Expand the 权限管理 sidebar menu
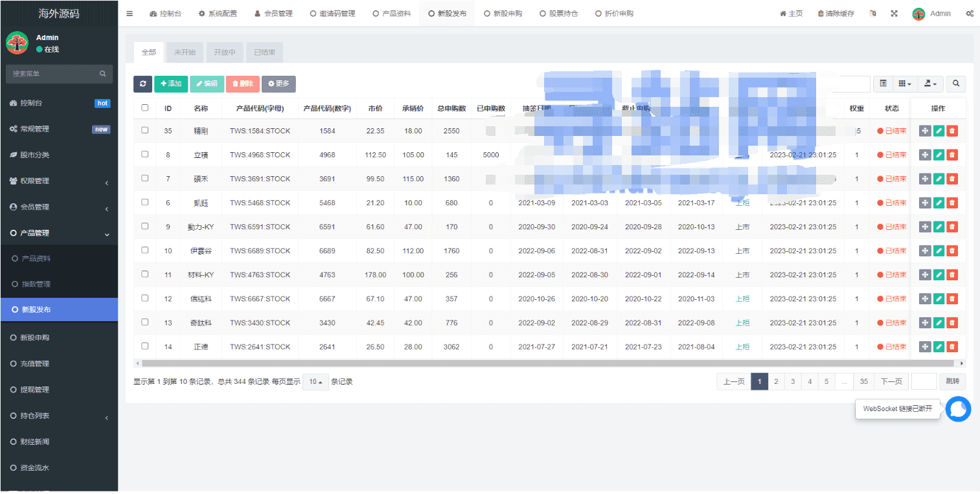Image resolution: width=980 pixels, height=494 pixels. 59,181
